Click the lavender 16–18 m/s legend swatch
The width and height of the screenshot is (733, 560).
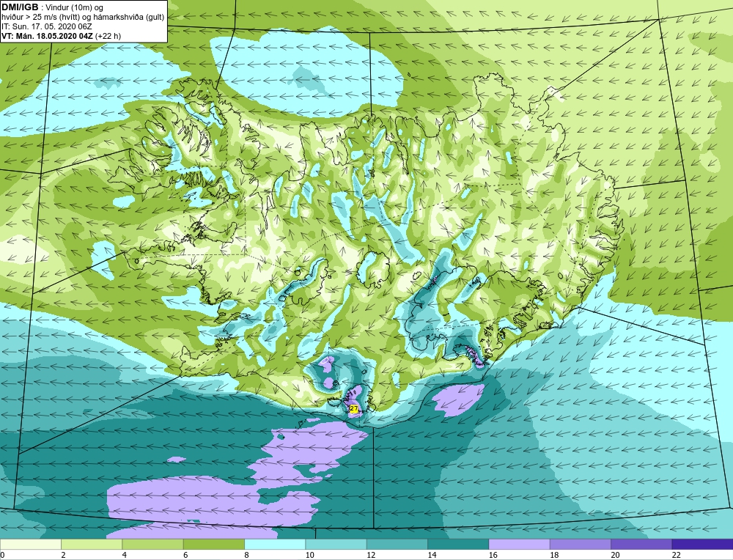click(520, 544)
